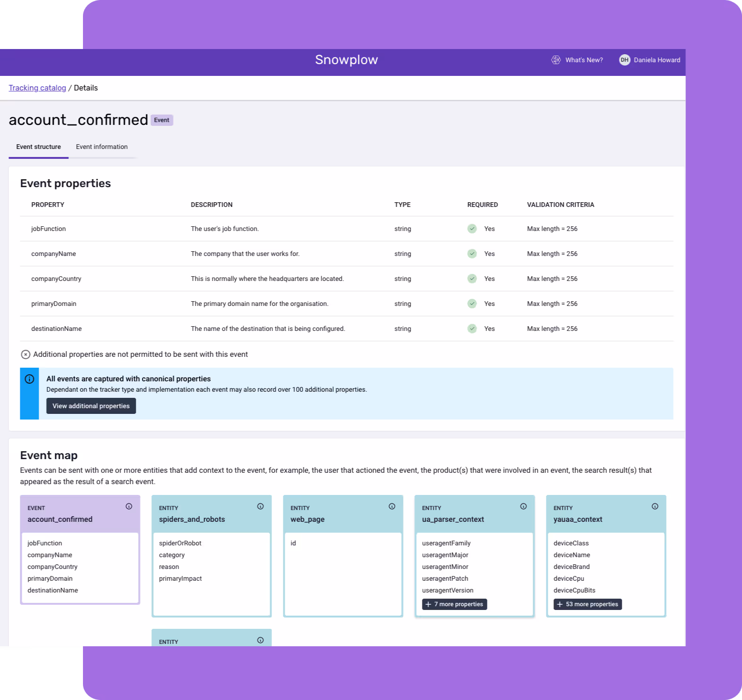Switch to the Event structure tab
742x700 pixels.
pyautogui.click(x=39, y=147)
